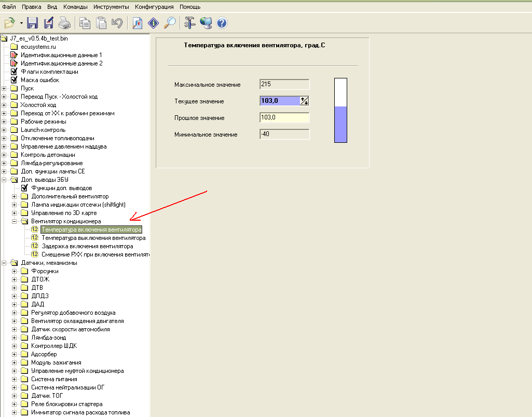Click the copy icon in the toolbar
The image size is (532, 417).
(85, 23)
